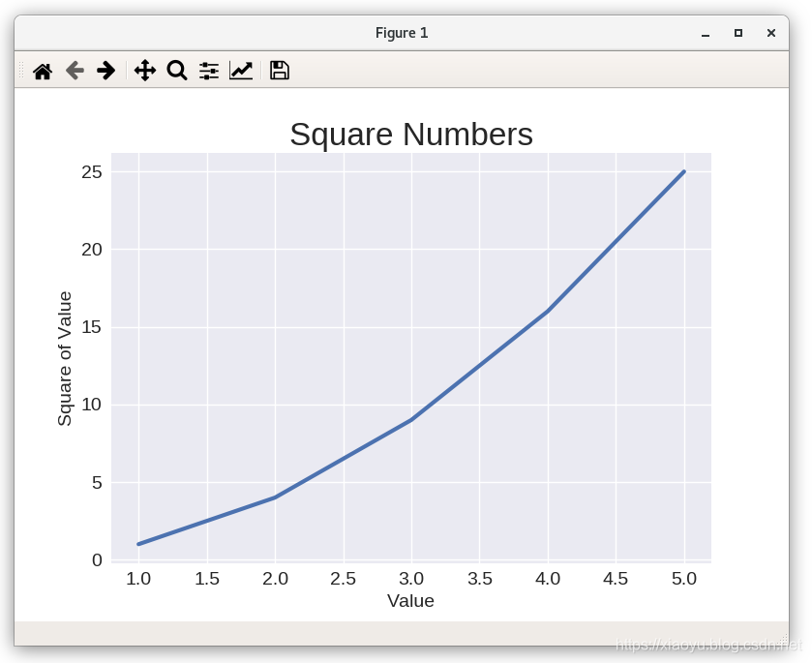812x663 pixels.
Task: Go forward to the next view
Action: pyautogui.click(x=106, y=71)
